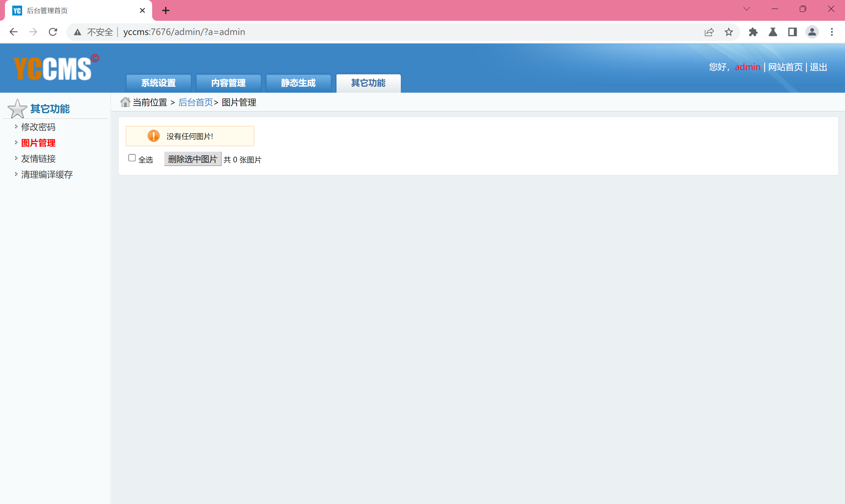Open Chrome three-dot menu
Screen dimensions: 845x504
pyautogui.click(x=832, y=32)
